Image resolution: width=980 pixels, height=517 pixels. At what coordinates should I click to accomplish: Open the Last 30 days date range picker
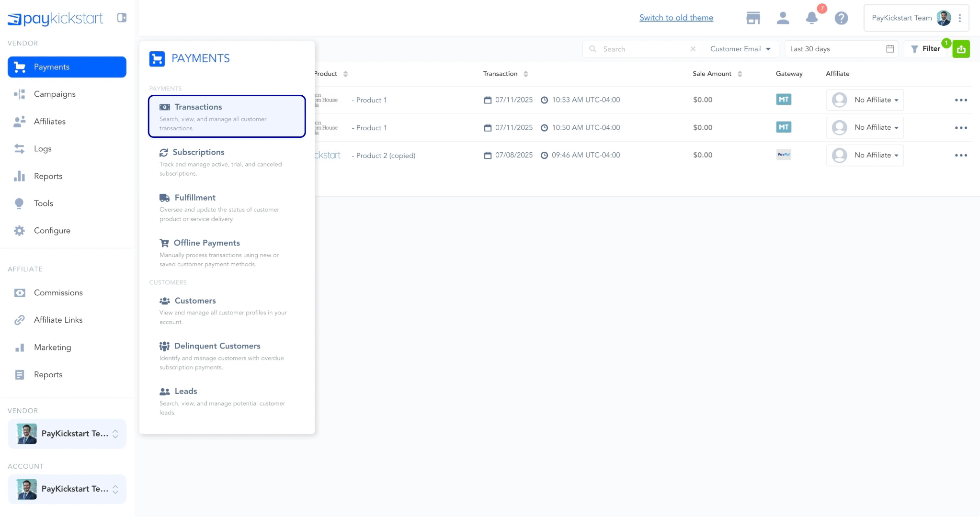point(841,49)
